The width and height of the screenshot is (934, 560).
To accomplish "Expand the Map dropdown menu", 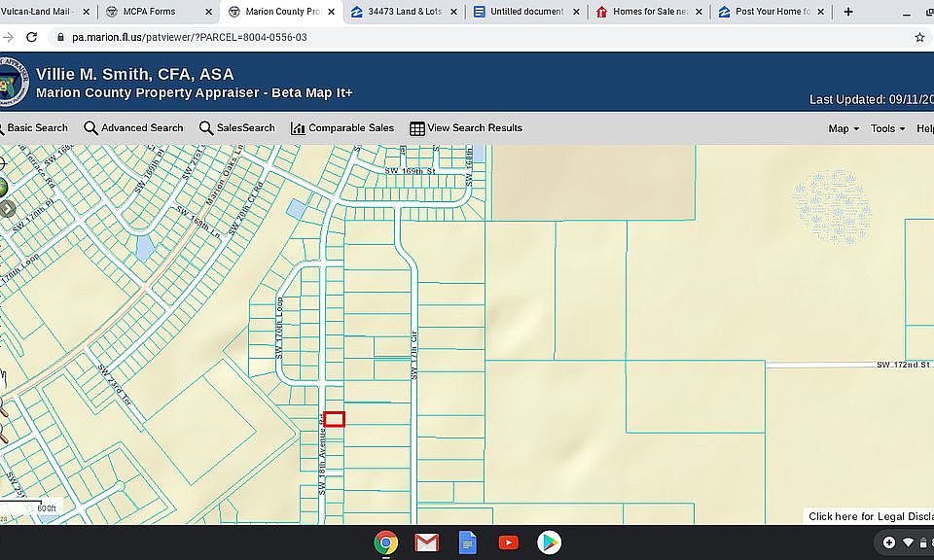I will point(843,128).
